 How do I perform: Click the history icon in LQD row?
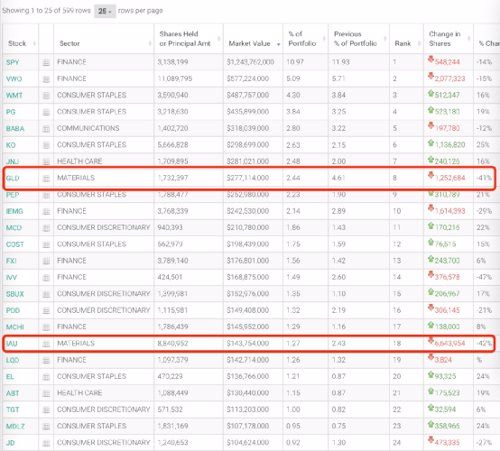pyautogui.click(x=46, y=360)
